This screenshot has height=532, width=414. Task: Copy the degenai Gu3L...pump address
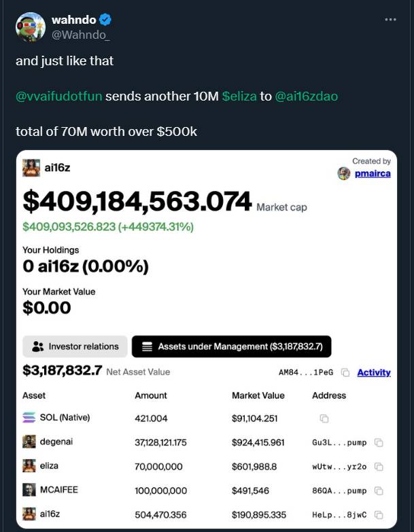point(379,442)
